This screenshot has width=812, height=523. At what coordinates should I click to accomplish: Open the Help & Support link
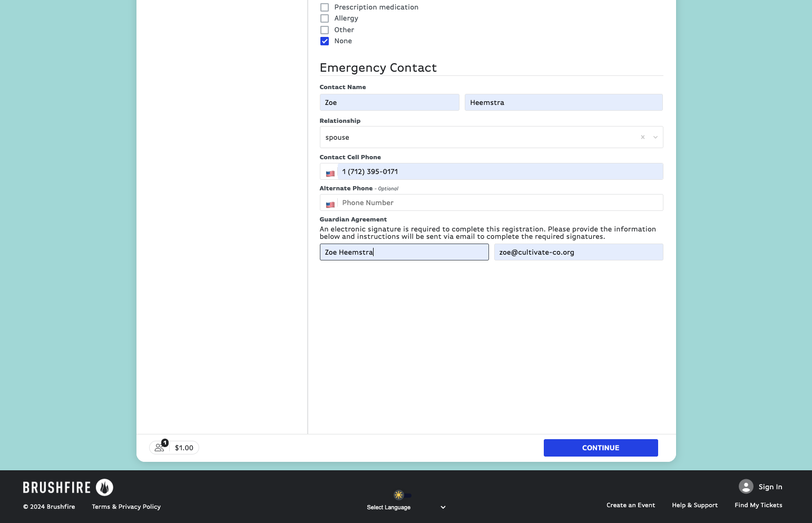[694, 505]
